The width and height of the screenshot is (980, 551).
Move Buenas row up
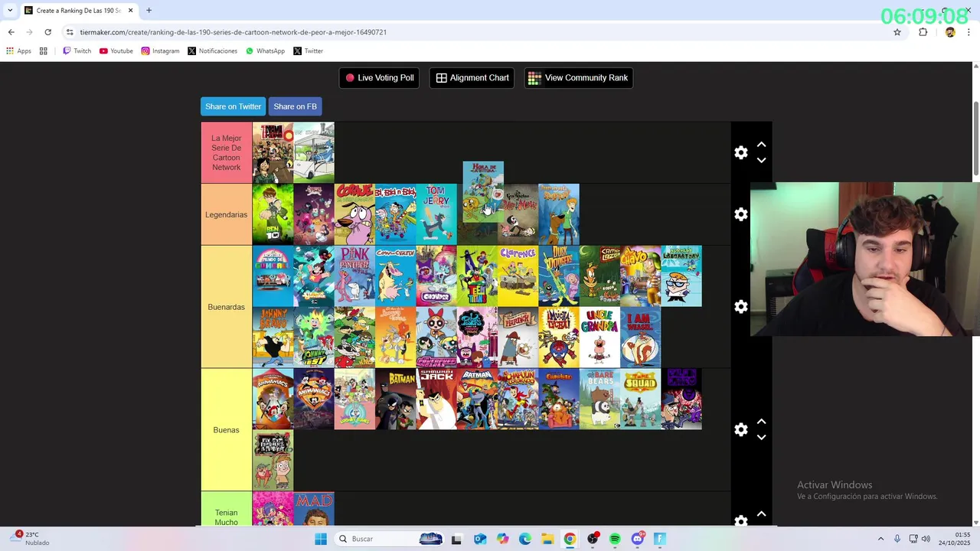coord(761,422)
